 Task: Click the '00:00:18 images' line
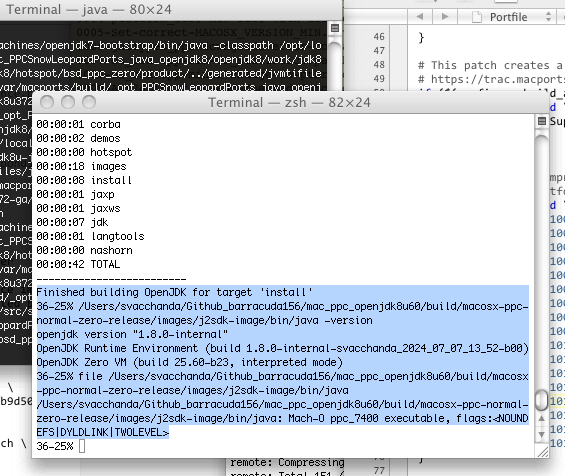click(81, 166)
